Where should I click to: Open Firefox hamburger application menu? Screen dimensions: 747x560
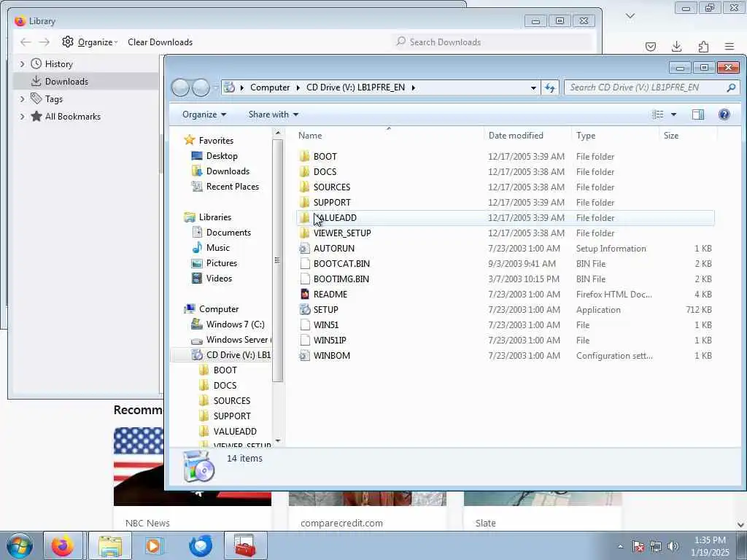(x=729, y=46)
